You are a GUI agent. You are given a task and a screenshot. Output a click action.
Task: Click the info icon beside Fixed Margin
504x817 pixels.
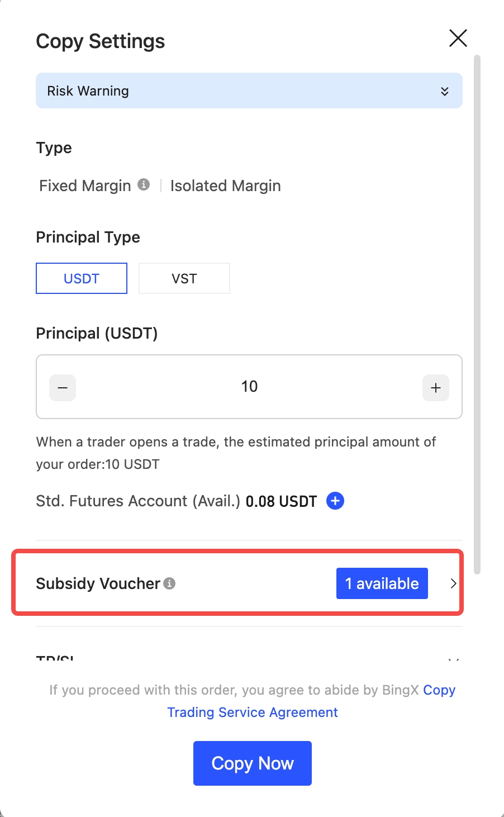pyautogui.click(x=144, y=184)
